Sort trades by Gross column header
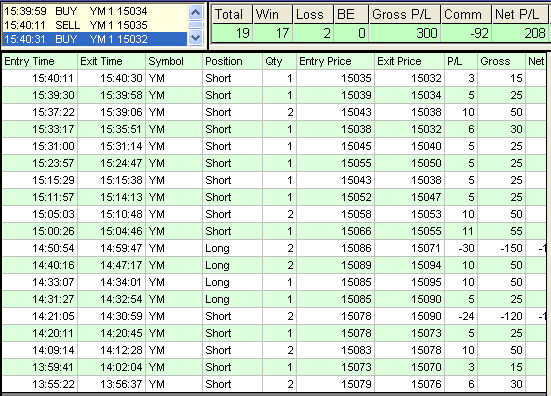 [501, 61]
